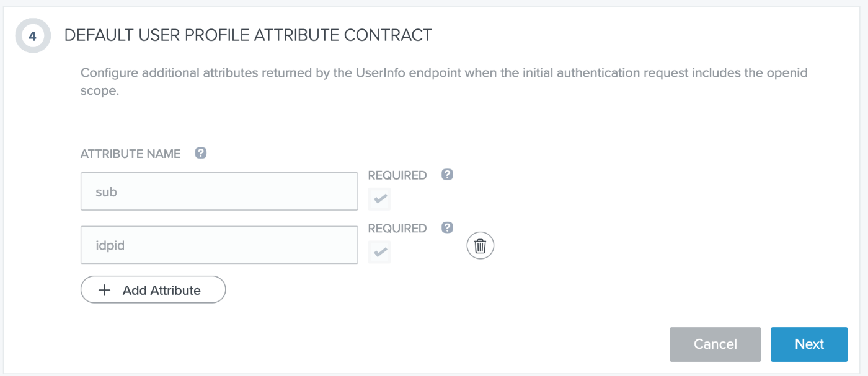Click the REQUIRED label above sub's checkbox
868x376 pixels.
397,175
